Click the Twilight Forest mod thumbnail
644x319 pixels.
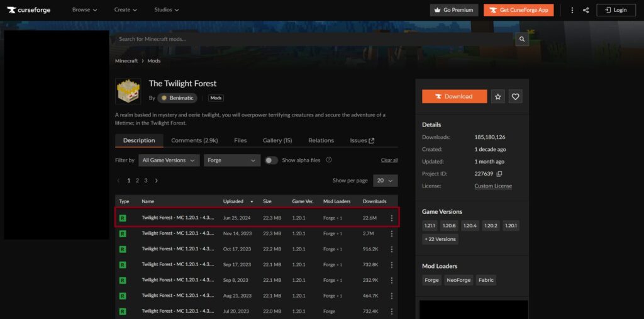point(128,91)
